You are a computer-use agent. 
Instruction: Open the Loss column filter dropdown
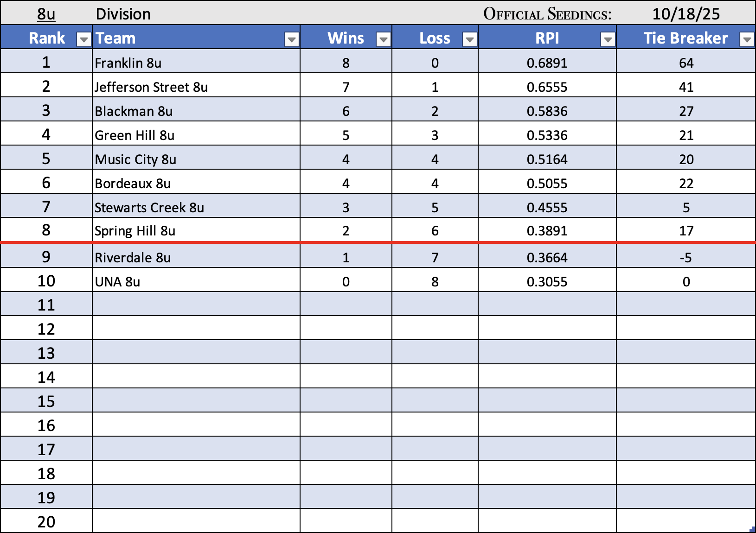point(469,40)
